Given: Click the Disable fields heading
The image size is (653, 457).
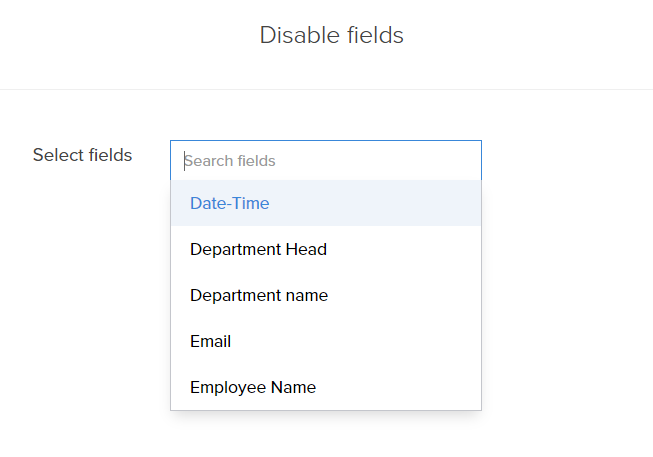Looking at the screenshot, I should coord(331,35).
